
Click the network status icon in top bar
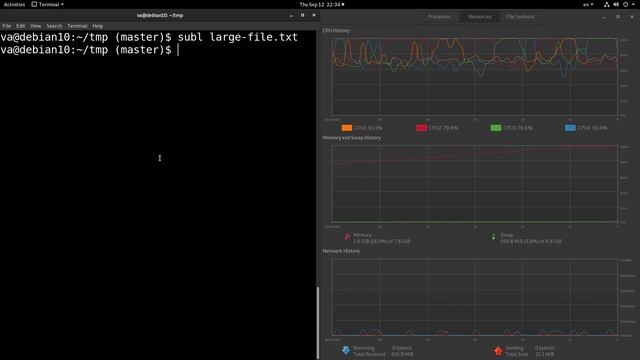pos(607,4)
